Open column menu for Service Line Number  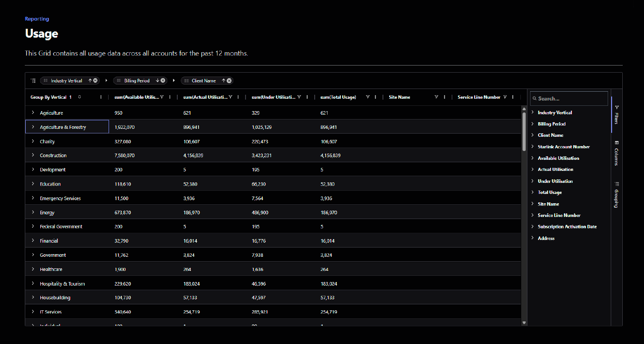[513, 97]
